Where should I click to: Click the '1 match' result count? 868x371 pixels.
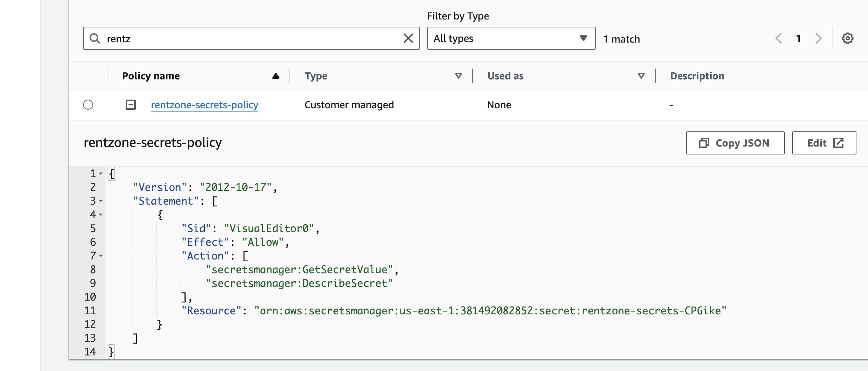point(621,39)
